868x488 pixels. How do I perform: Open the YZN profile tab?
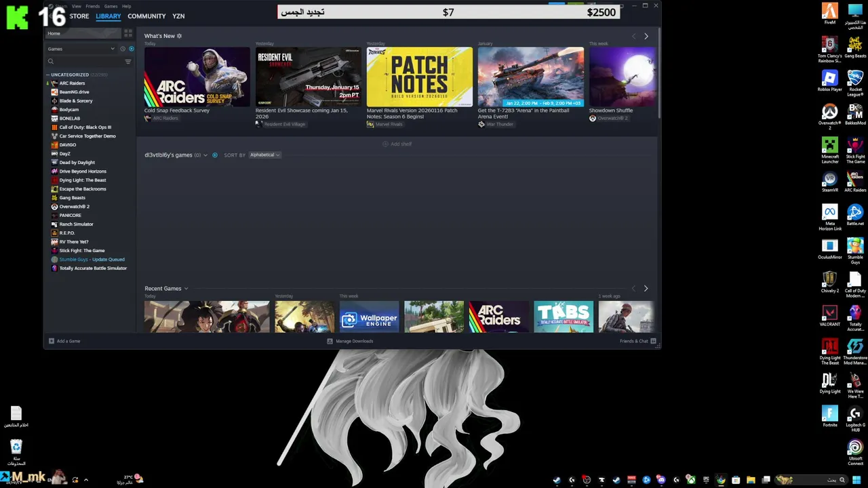(178, 16)
